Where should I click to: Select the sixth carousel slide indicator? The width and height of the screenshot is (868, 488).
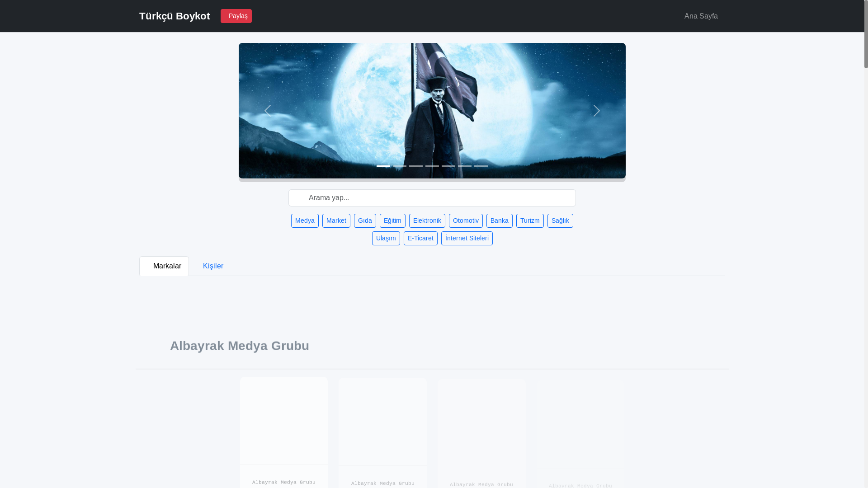pyautogui.click(x=465, y=166)
